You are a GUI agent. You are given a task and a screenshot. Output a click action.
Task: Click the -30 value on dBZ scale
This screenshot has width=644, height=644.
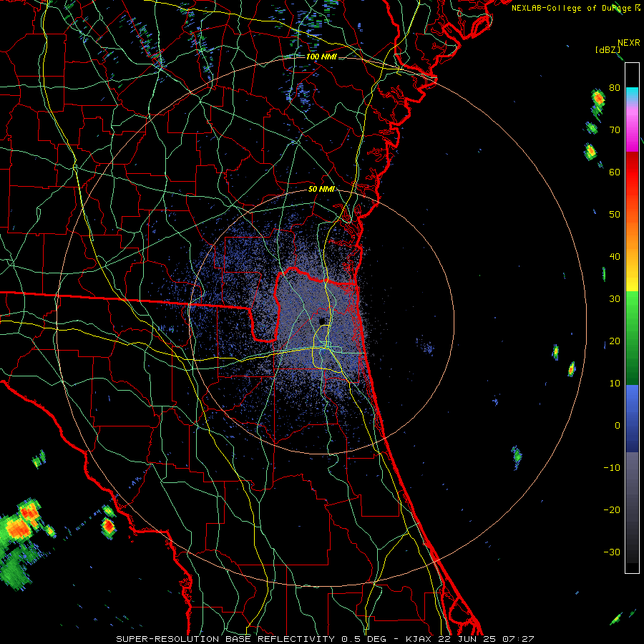click(612, 552)
